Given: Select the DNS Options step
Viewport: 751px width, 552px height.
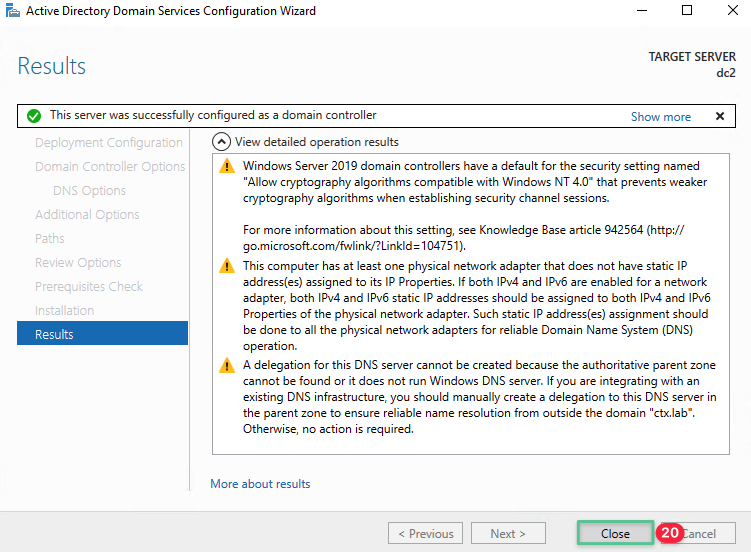Looking at the screenshot, I should [89, 191].
